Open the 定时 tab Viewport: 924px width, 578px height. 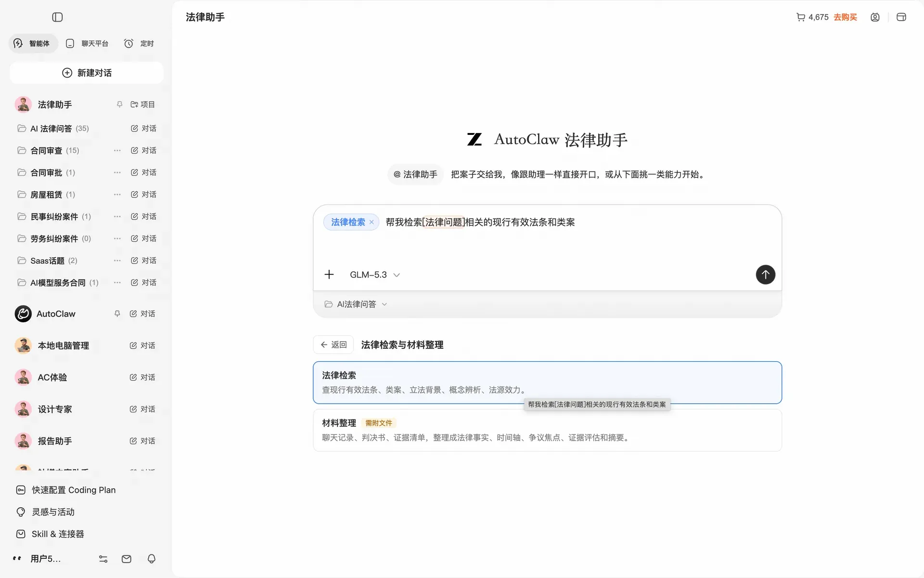139,43
